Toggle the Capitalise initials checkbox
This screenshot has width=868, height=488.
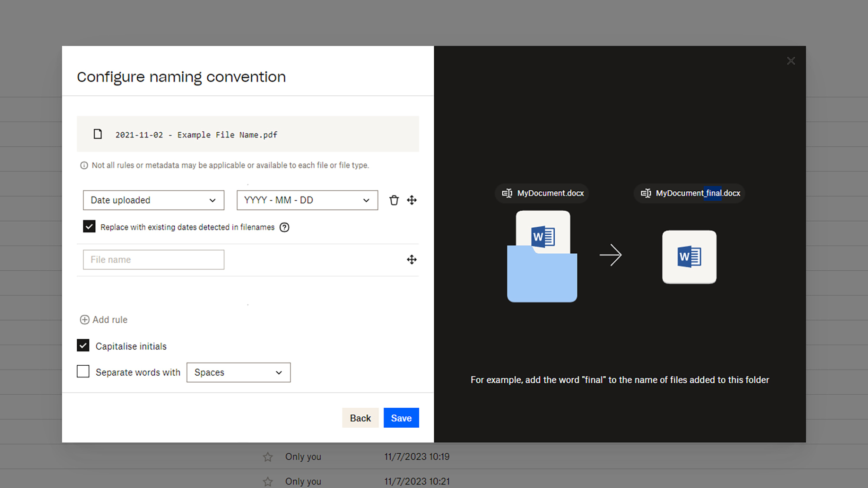point(83,345)
